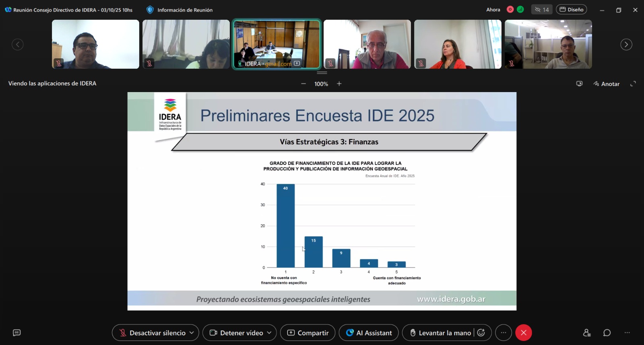Toggle Detener vídeo camera button
The width and height of the screenshot is (644, 345).
[x=236, y=333]
